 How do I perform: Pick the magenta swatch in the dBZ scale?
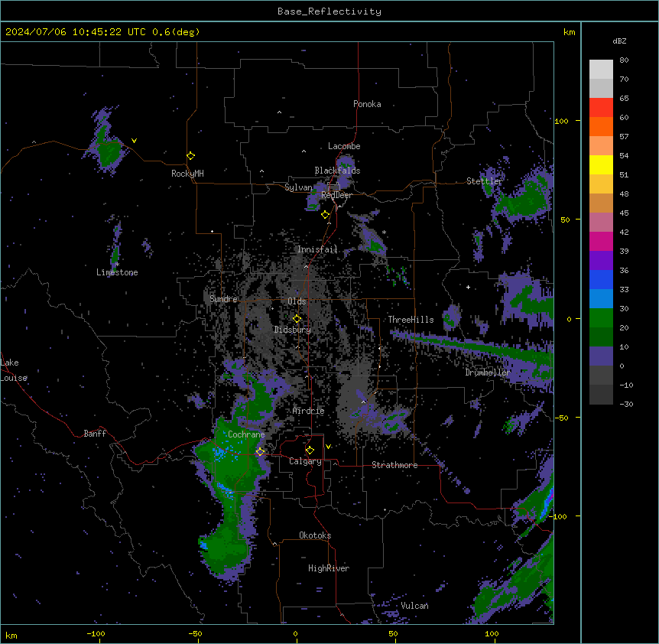pyautogui.click(x=601, y=241)
